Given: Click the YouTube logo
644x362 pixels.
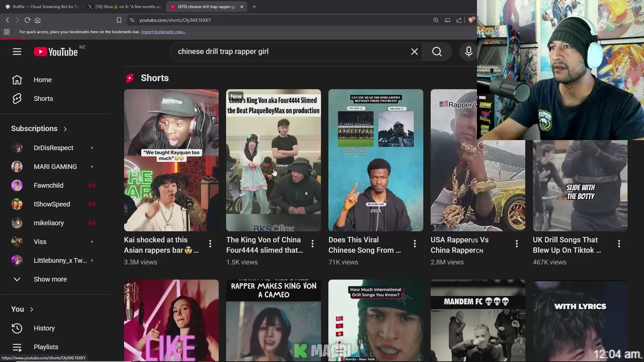Looking at the screenshot, I should coord(56,52).
